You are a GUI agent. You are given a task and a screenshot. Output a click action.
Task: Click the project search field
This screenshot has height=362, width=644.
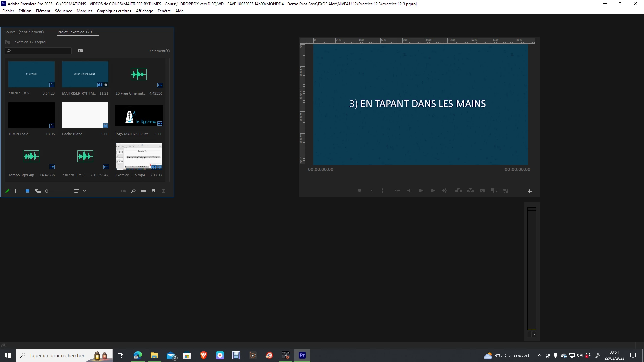tap(40, 51)
